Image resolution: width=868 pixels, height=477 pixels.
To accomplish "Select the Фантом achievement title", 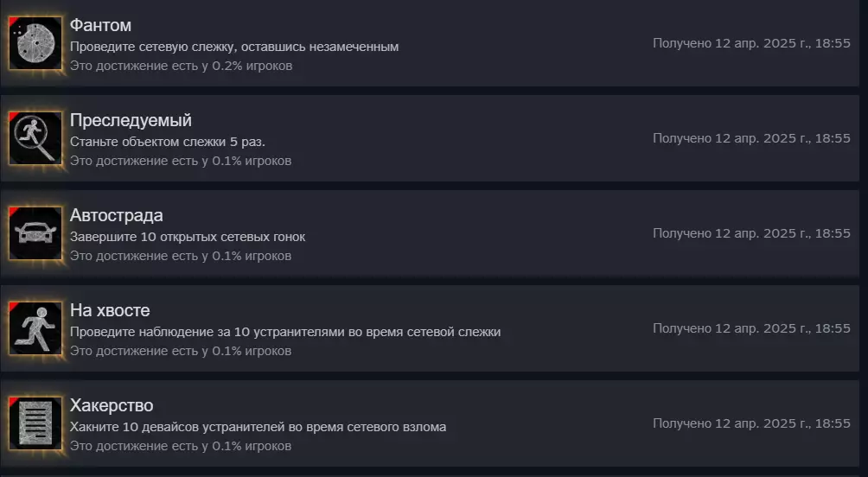I will (100, 26).
